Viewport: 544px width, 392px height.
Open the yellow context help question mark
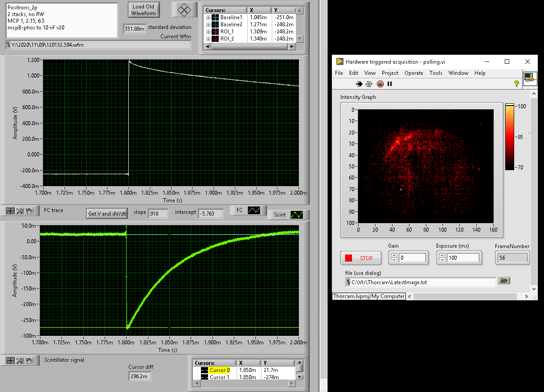click(x=516, y=83)
